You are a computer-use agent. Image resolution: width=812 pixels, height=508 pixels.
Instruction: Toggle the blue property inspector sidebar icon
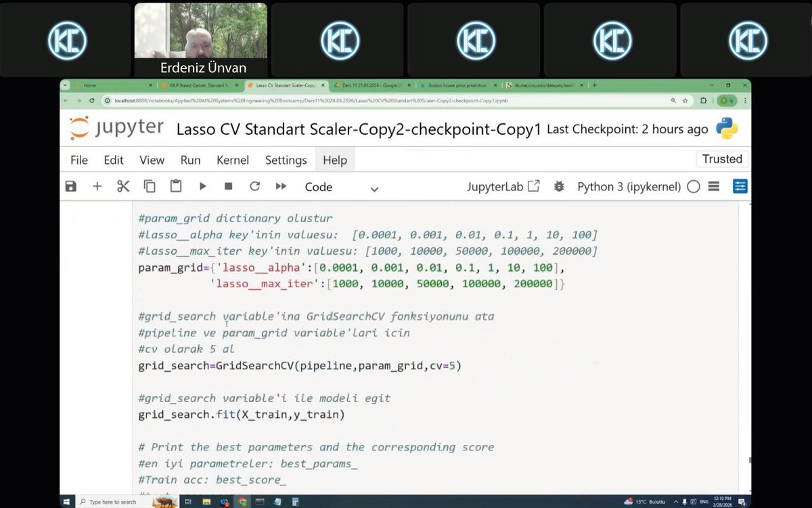click(x=740, y=186)
